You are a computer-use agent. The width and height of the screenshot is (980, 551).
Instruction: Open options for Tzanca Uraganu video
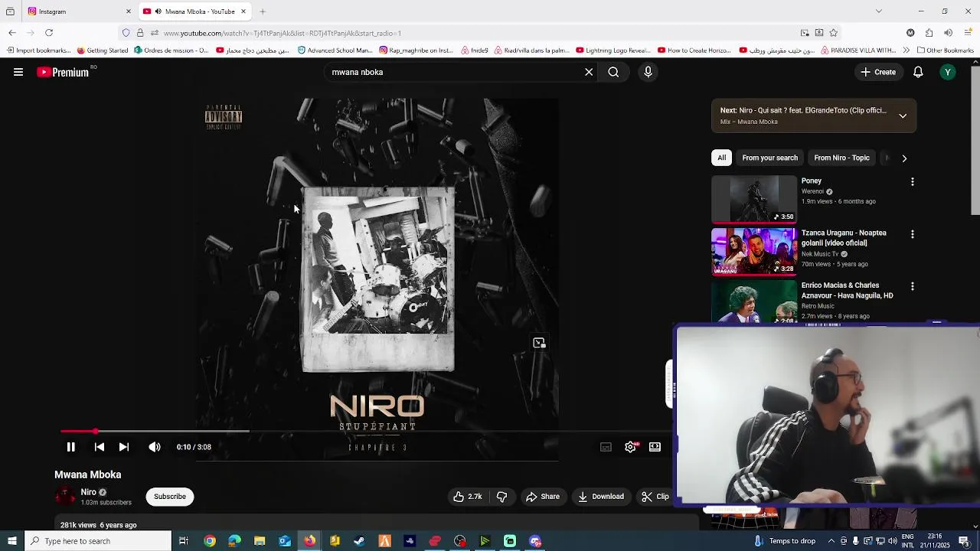[x=912, y=234]
